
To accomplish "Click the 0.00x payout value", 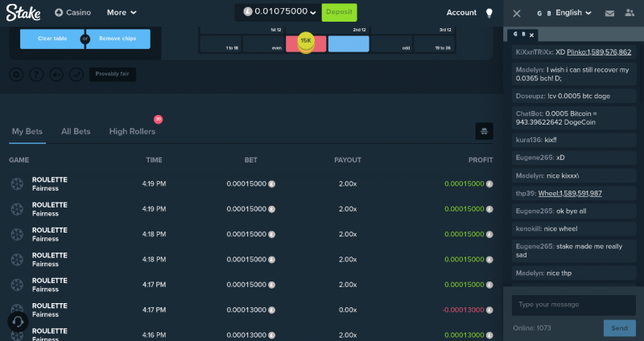I will tap(348, 310).
